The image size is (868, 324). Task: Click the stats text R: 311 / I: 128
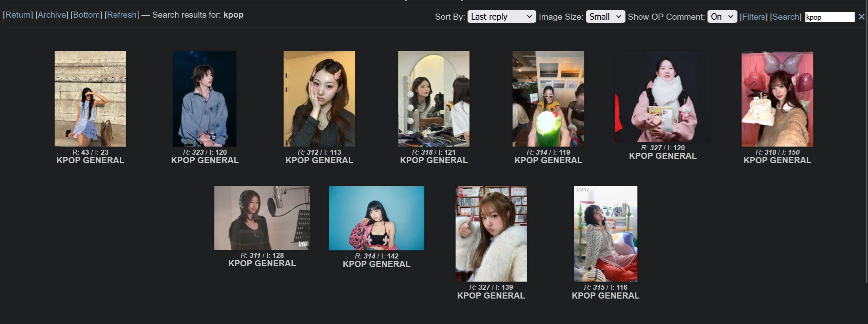click(262, 255)
